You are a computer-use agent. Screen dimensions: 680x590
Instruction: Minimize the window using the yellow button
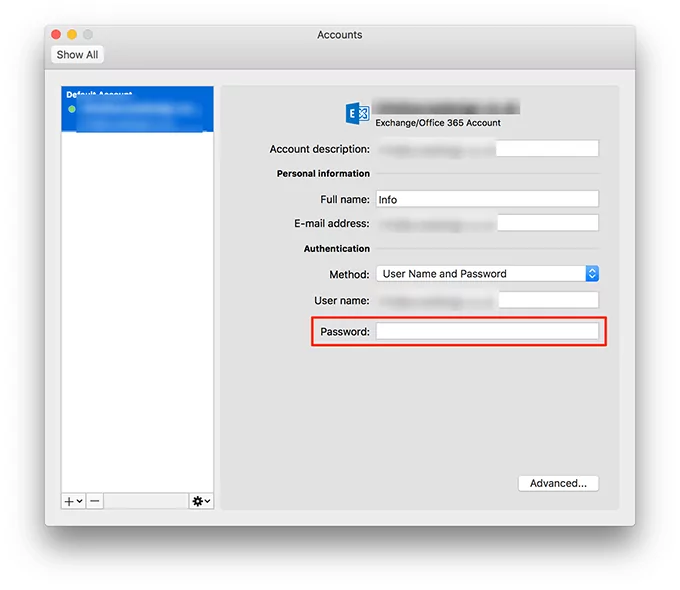point(72,35)
